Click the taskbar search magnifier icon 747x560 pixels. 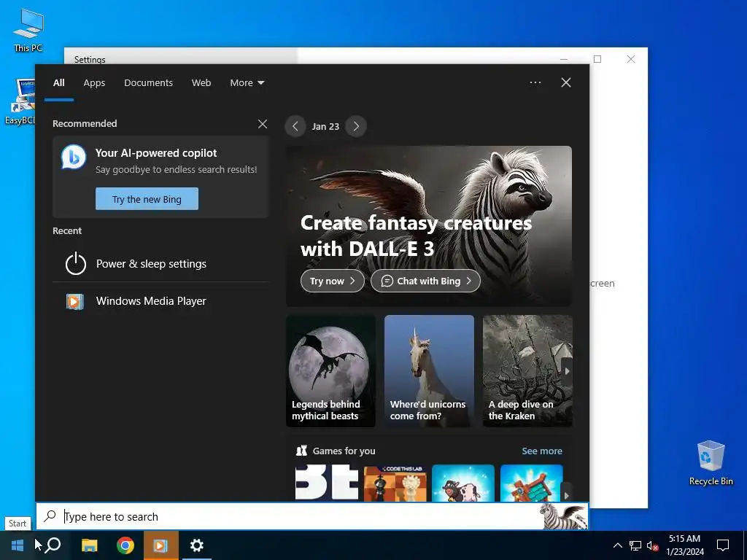click(x=53, y=545)
